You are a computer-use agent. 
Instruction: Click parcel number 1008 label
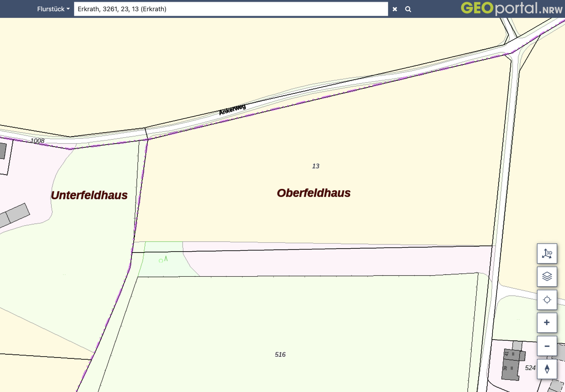pyautogui.click(x=37, y=141)
